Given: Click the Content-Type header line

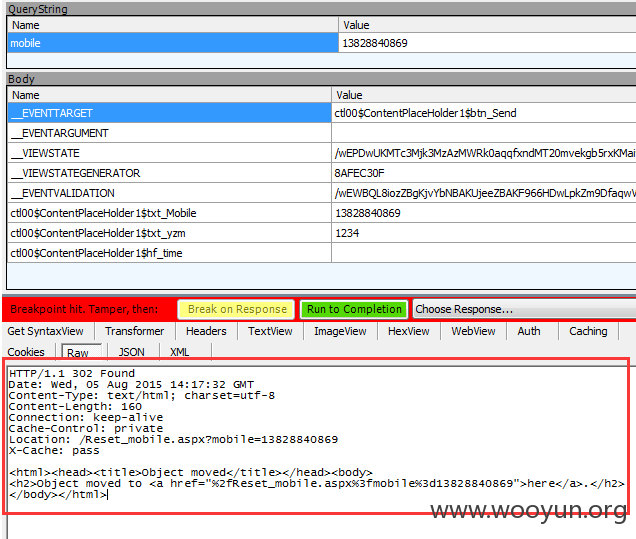Looking at the screenshot, I should [x=142, y=395].
